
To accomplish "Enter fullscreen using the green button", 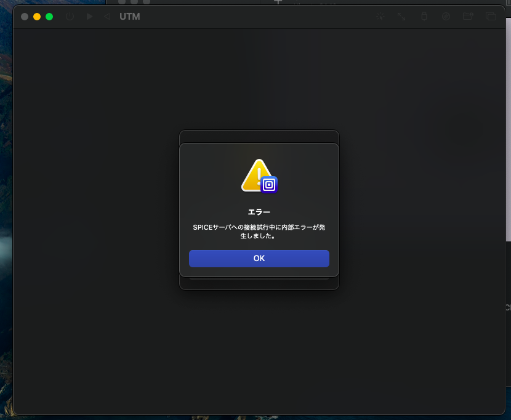I will pyautogui.click(x=49, y=17).
